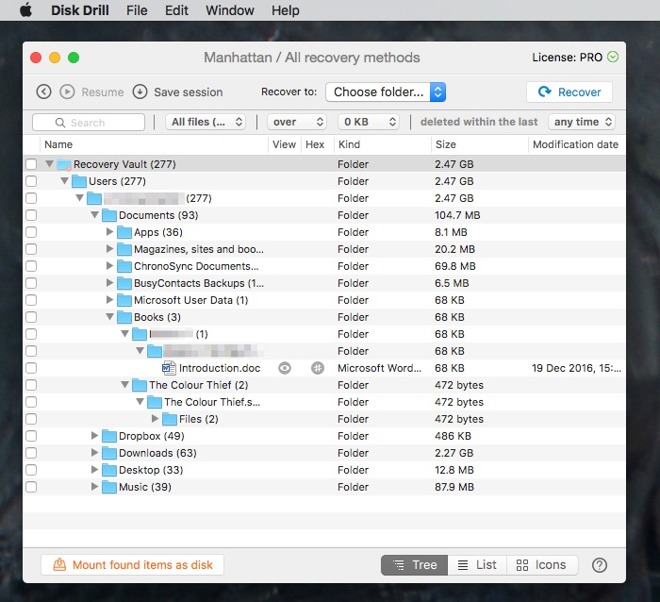The width and height of the screenshot is (660, 602).
Task: Open the Disk Drill menu
Action: pos(80,10)
